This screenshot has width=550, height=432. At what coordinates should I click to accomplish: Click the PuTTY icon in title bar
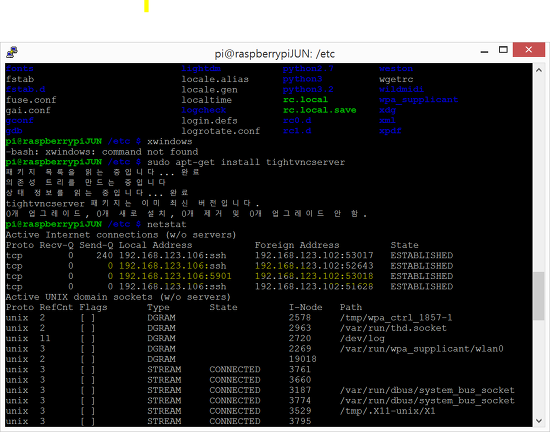click(x=12, y=53)
